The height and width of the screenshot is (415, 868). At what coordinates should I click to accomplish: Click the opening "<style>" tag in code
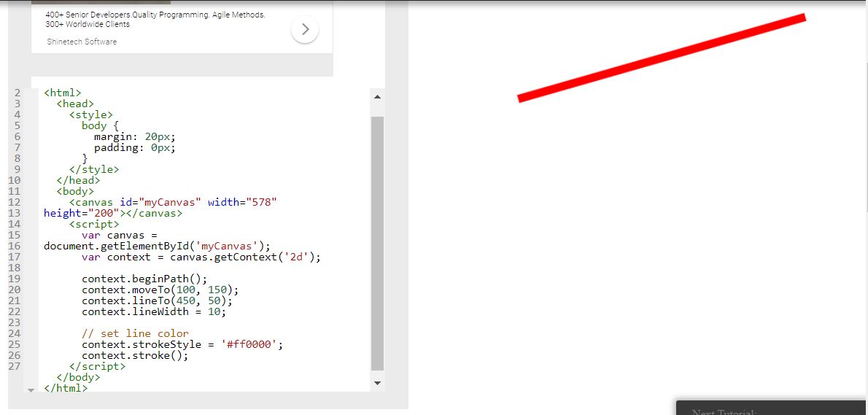[90, 115]
